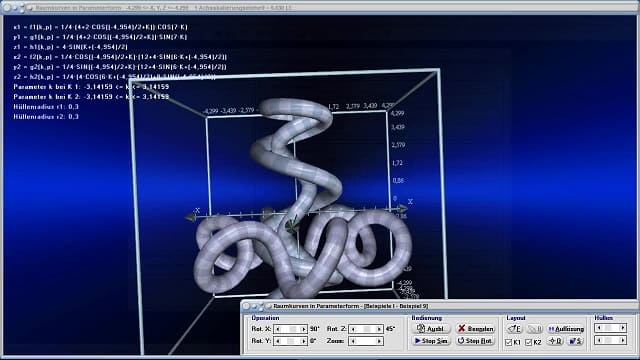This screenshot has width=640, height=360.
Task: Click the Zoom scrollbar right arrow
Action: 379,341
